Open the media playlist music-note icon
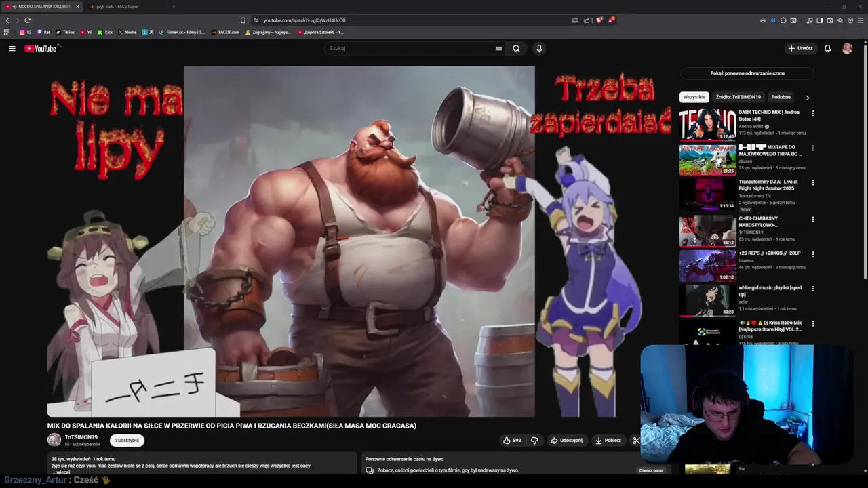This screenshot has height=488, width=868. click(810, 20)
